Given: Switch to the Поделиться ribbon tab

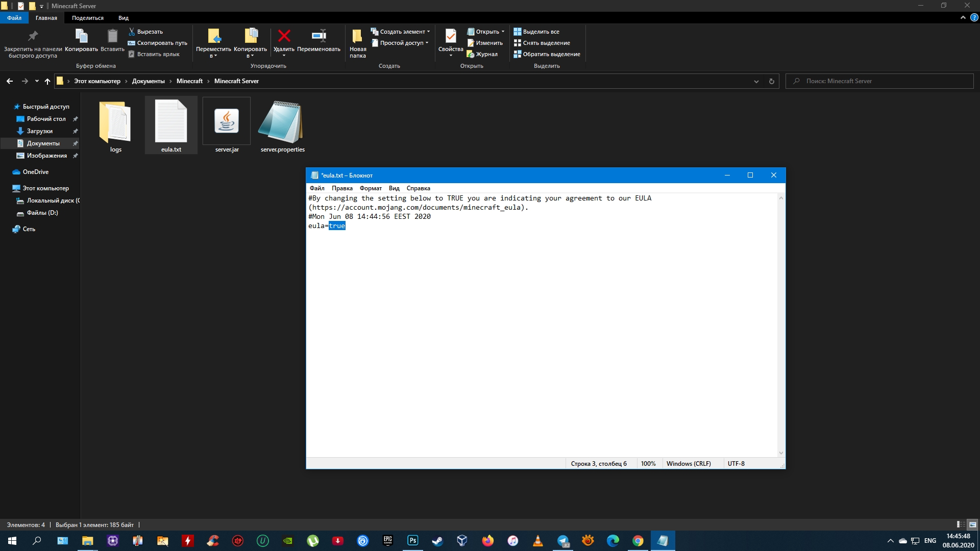Looking at the screenshot, I should click(x=88, y=18).
